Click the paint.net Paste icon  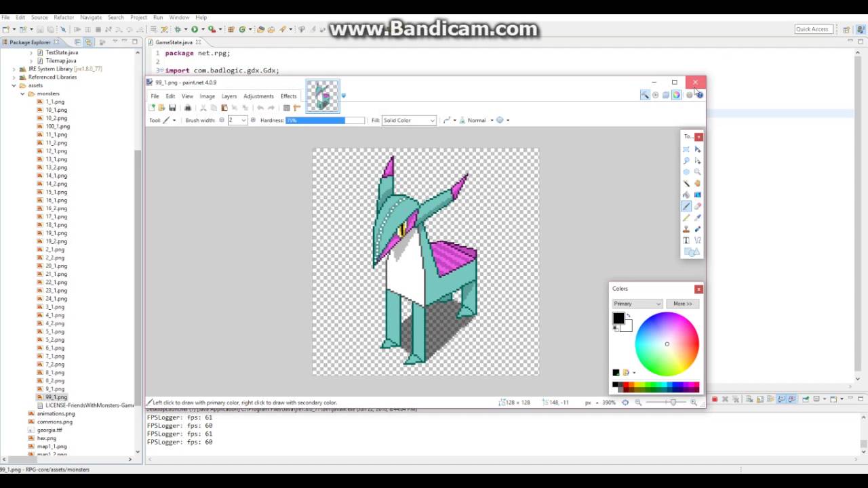point(224,108)
